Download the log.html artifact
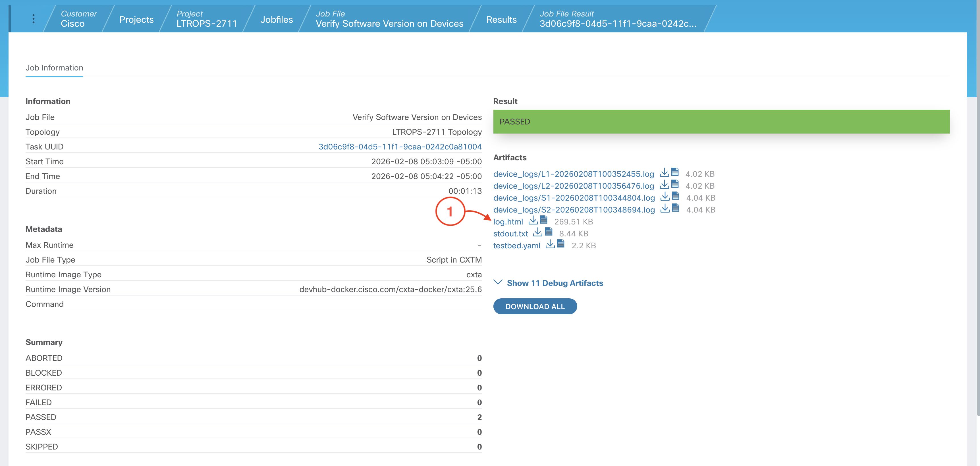The height and width of the screenshot is (466, 980). click(533, 220)
